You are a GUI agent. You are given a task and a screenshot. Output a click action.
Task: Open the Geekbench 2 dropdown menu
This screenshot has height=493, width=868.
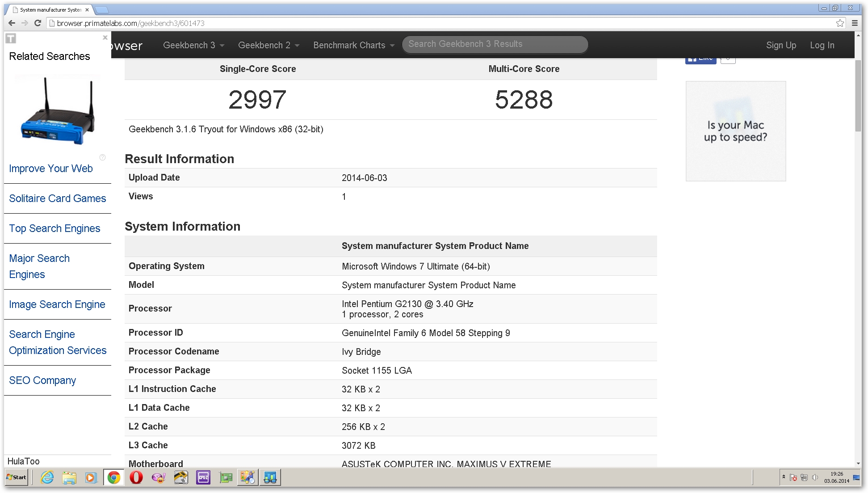click(268, 45)
